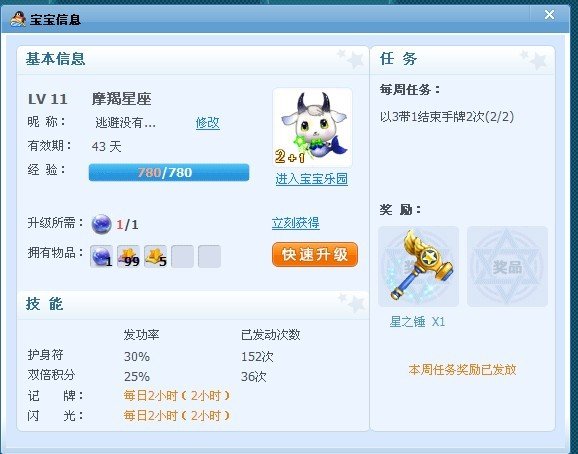Close the 宝宝信息 window
This screenshot has width=578, height=454.
pos(549,15)
